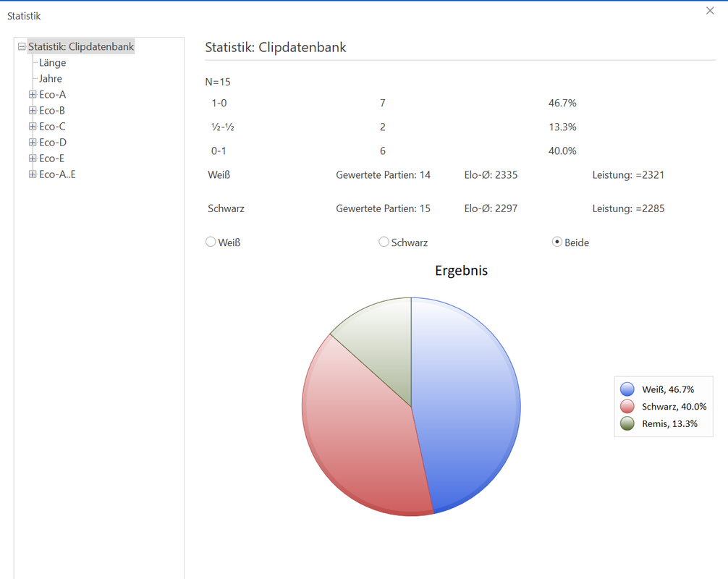Click the 'Schwarz, 40.0%' legend text

pos(674,407)
